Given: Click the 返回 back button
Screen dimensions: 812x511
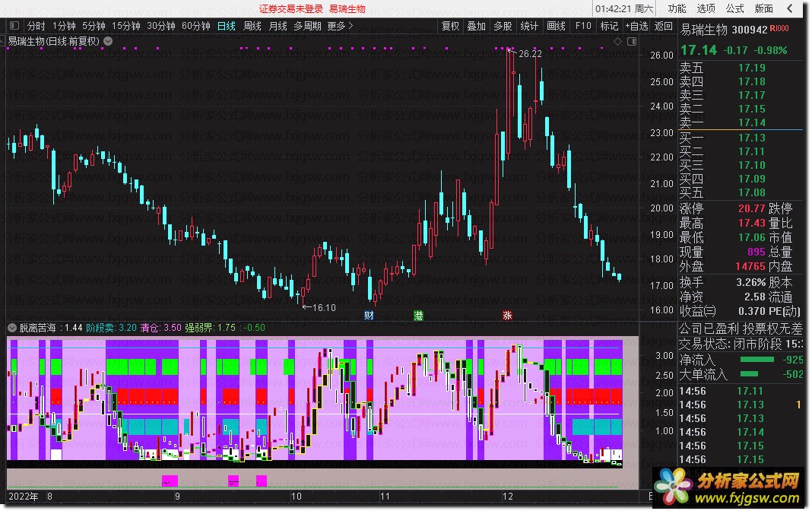Looking at the screenshot, I should coord(664,26).
